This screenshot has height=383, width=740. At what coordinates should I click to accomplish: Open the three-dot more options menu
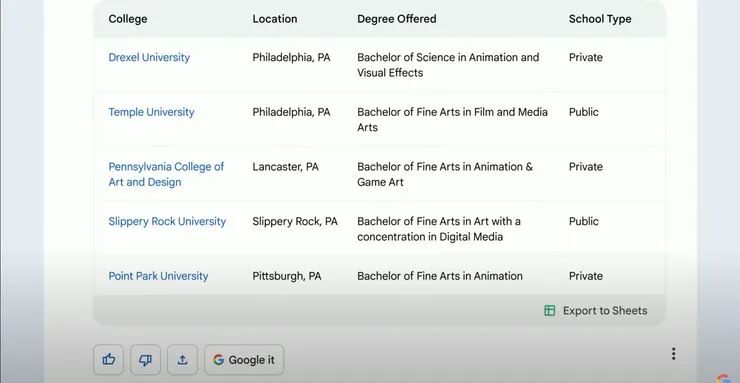pos(673,354)
